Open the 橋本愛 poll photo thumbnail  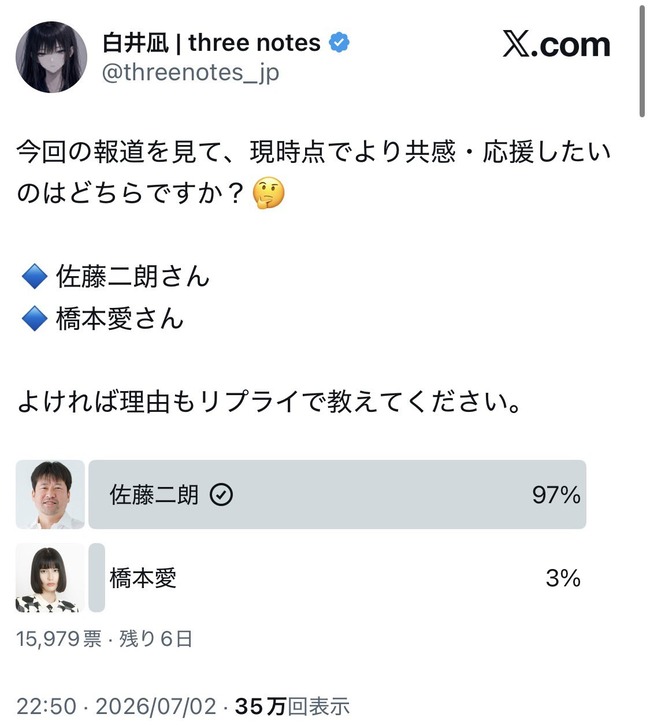click(x=50, y=578)
